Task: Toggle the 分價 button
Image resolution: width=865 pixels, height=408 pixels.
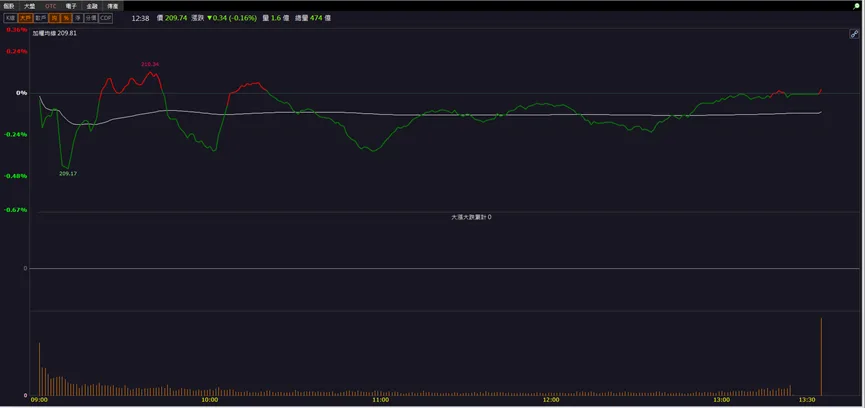Action: pos(90,18)
